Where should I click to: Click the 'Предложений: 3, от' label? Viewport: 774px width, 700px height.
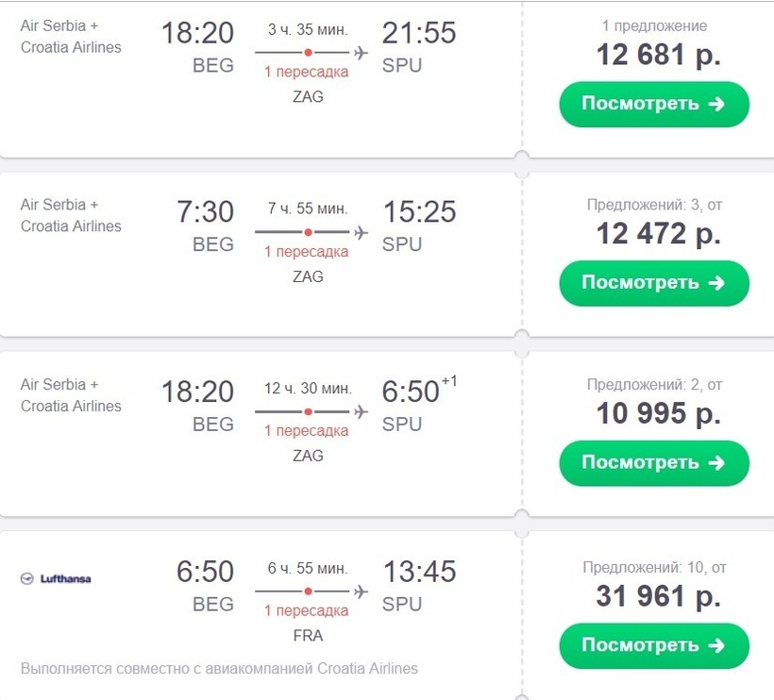tap(654, 205)
